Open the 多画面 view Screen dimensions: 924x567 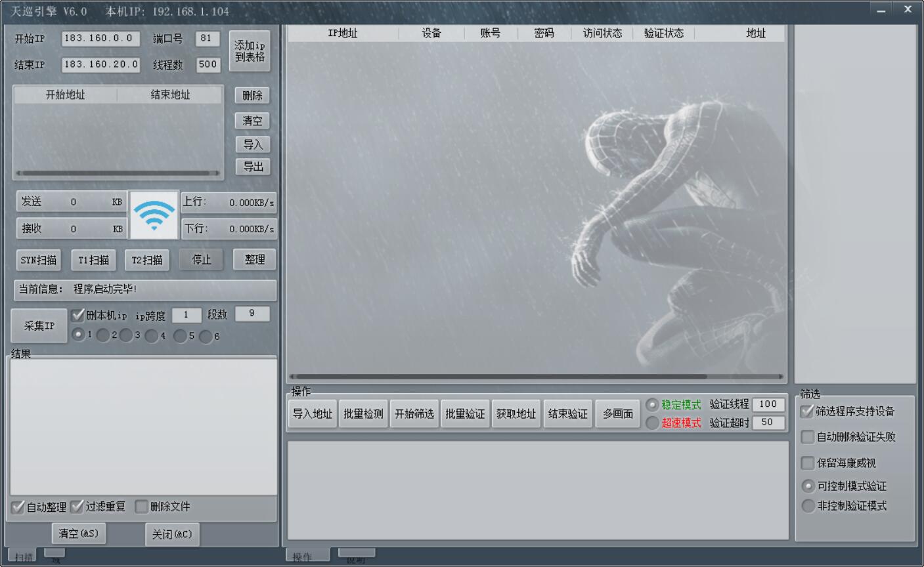pos(618,414)
